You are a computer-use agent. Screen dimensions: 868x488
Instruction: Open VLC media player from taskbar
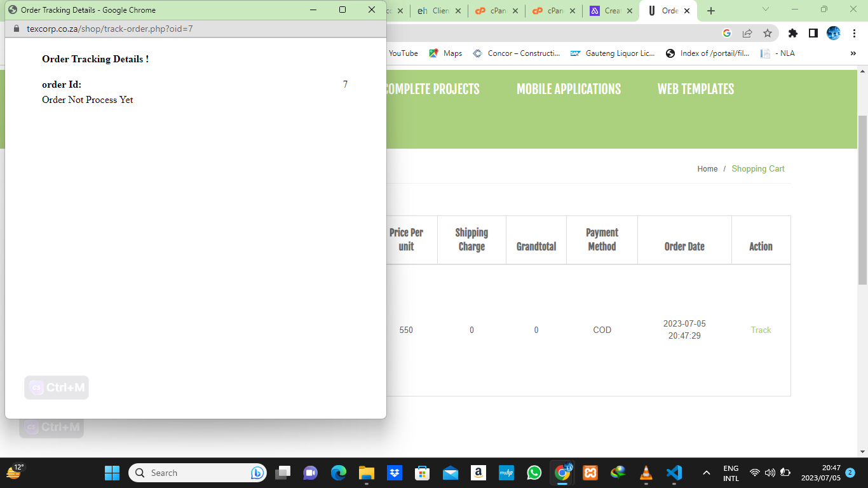pos(646,473)
